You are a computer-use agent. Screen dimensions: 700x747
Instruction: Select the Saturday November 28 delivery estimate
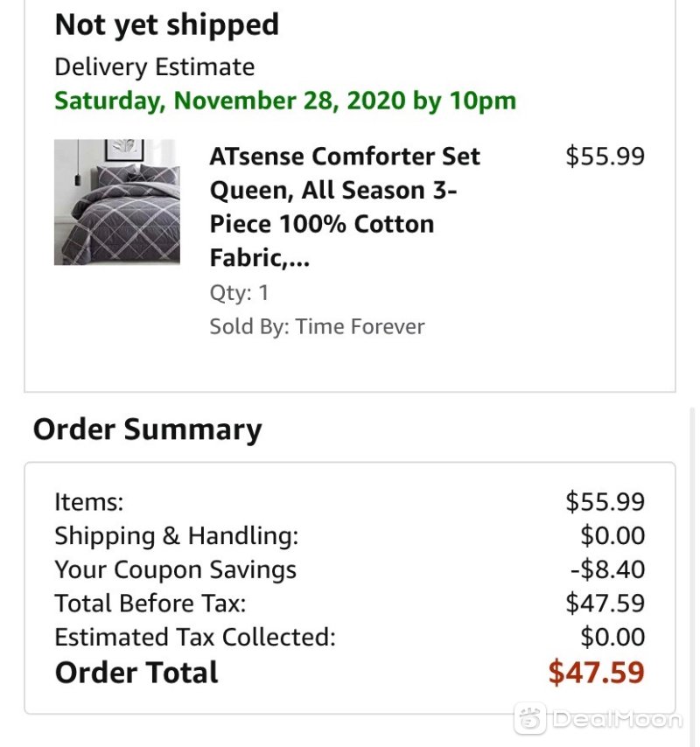point(285,101)
